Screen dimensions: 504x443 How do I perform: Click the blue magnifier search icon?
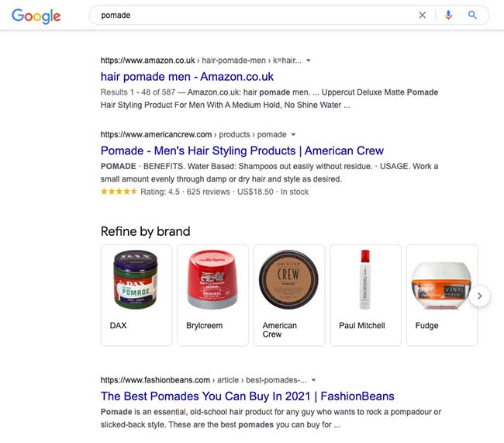point(472,15)
